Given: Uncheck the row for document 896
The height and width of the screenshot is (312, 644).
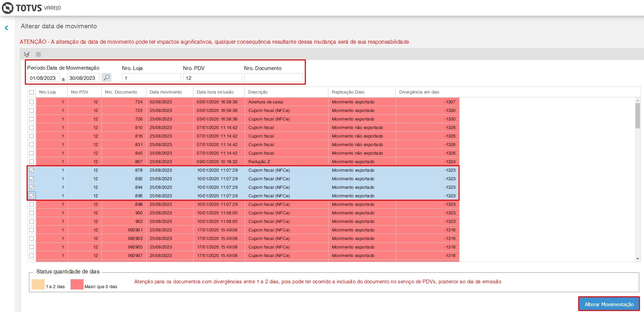Looking at the screenshot, I should pyautogui.click(x=32, y=196).
